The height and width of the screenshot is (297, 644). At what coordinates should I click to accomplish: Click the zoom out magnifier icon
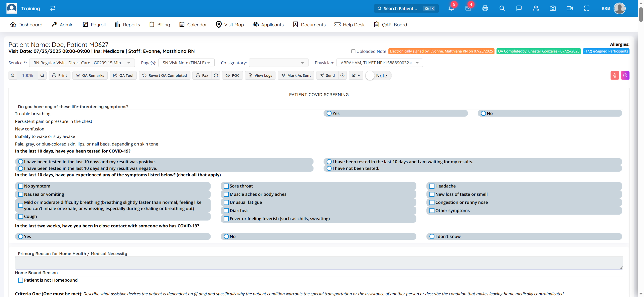click(x=13, y=75)
